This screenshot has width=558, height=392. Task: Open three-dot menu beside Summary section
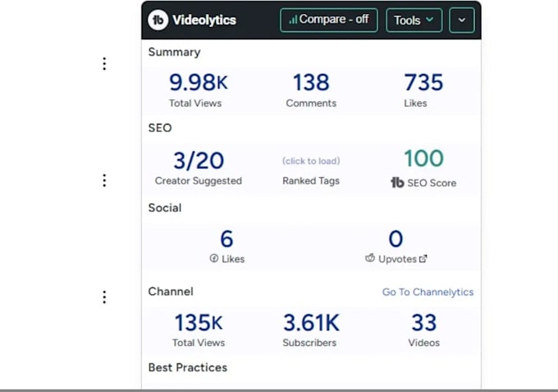click(104, 64)
